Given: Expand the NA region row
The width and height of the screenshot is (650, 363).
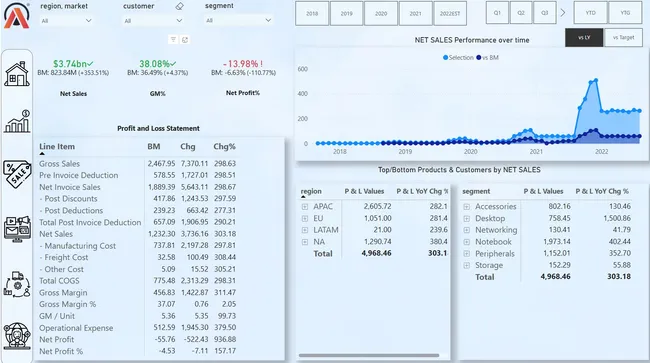Looking at the screenshot, I should (305, 242).
